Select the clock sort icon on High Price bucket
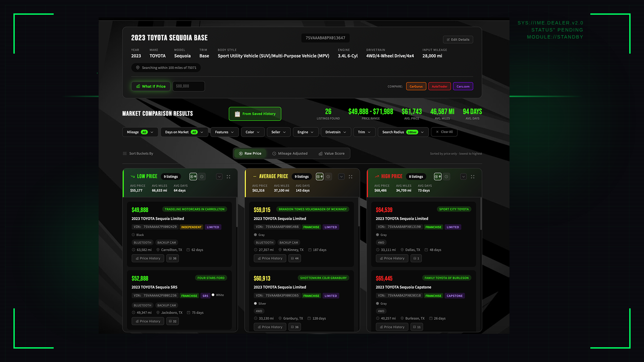Viewport: 644px width, 362px height. [446, 177]
